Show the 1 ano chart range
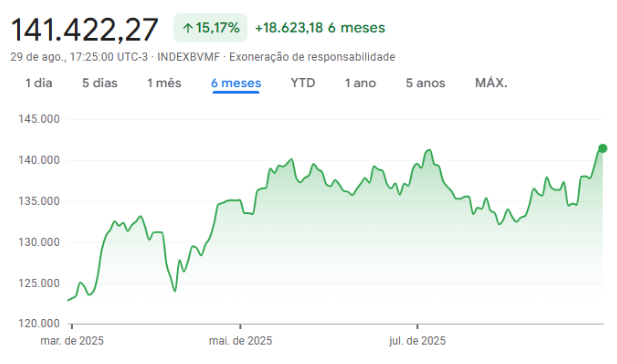This screenshot has height=364, width=617. 360,83
